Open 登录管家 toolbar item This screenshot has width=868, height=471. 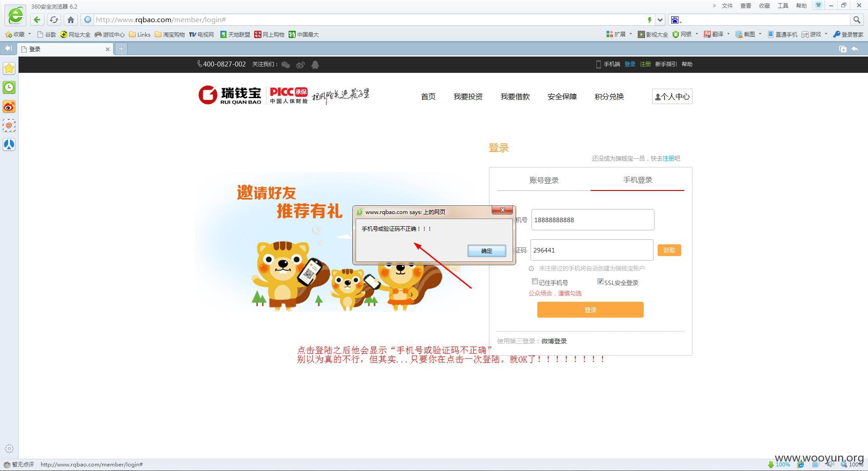(848, 34)
